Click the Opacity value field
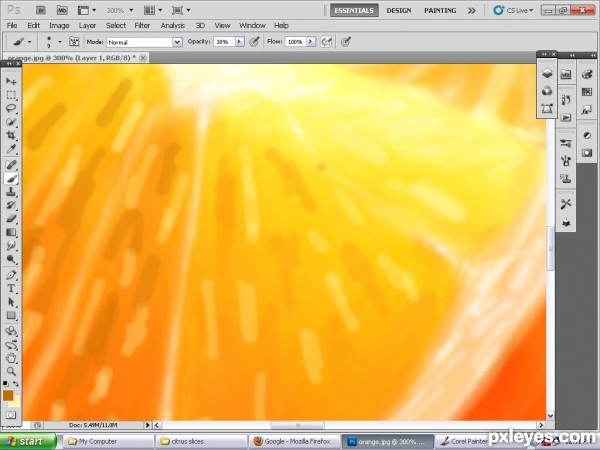 click(x=224, y=42)
